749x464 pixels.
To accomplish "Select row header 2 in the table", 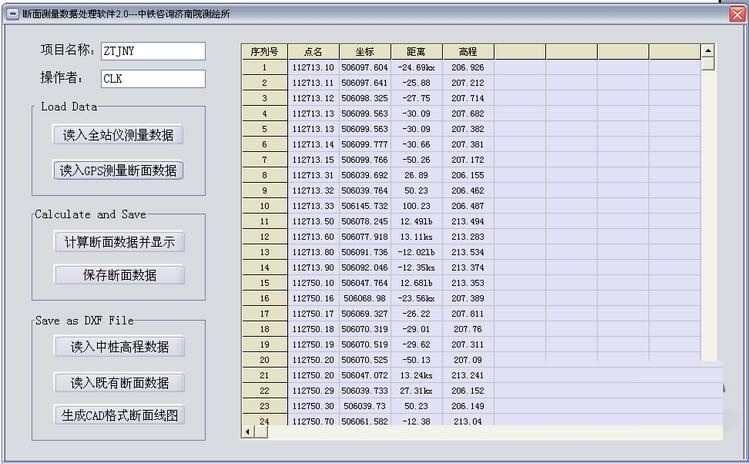I will point(264,83).
